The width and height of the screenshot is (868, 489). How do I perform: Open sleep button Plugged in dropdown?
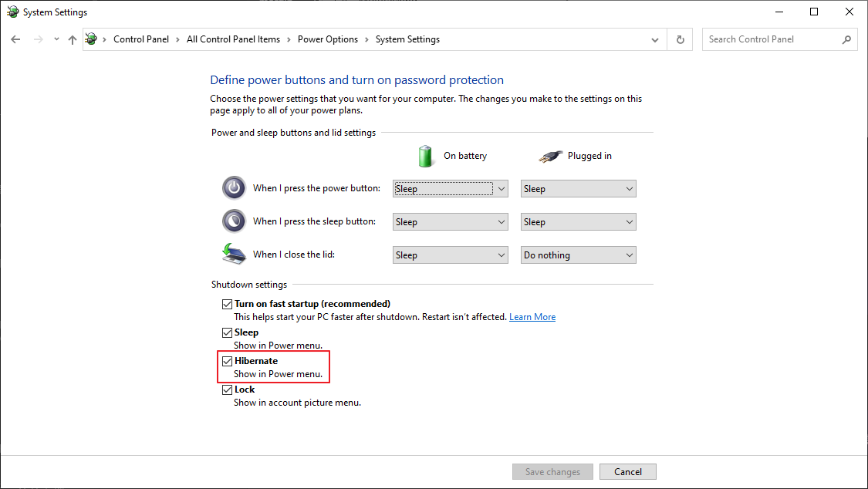tap(578, 222)
